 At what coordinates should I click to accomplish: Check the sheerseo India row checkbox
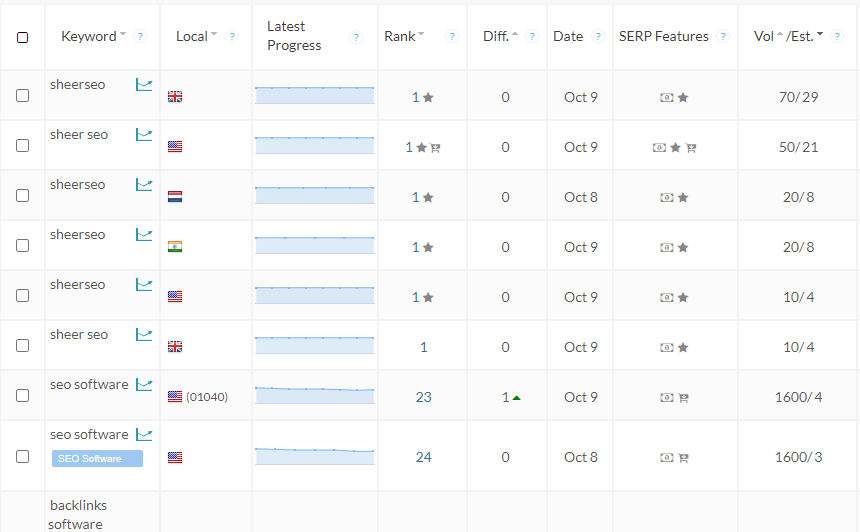pyautogui.click(x=22, y=245)
